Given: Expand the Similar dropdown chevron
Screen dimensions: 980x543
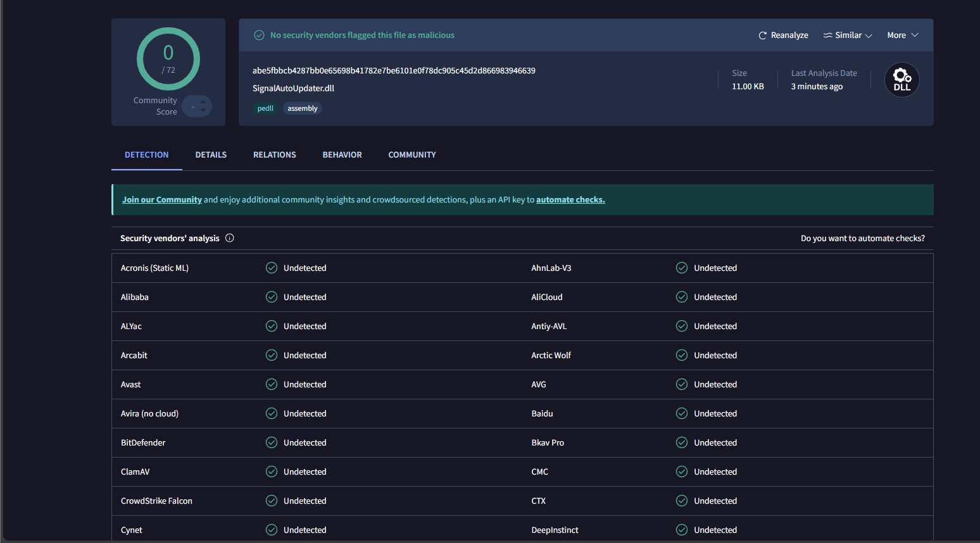Looking at the screenshot, I should point(869,35).
